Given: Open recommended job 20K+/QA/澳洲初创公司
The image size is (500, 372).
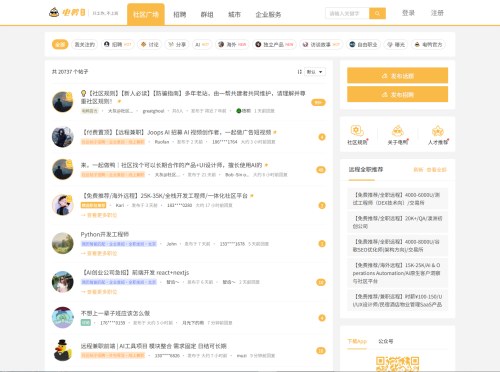Looking at the screenshot, I should 397,222.
